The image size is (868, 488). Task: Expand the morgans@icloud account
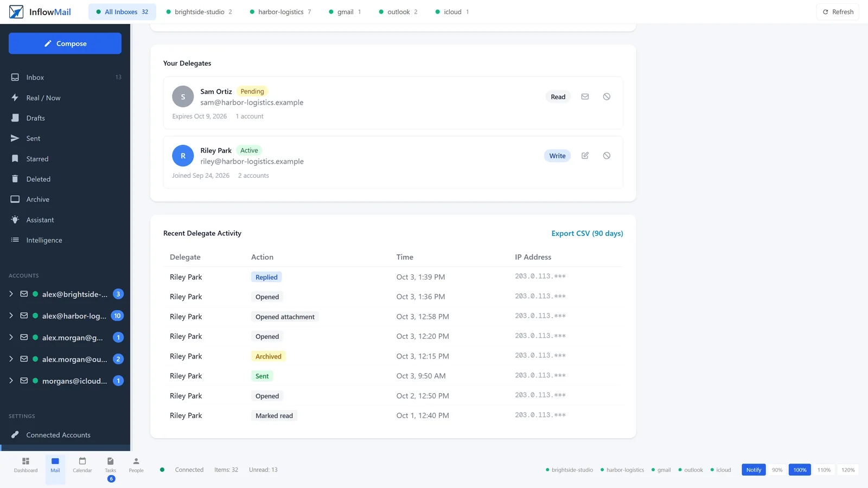tap(11, 381)
